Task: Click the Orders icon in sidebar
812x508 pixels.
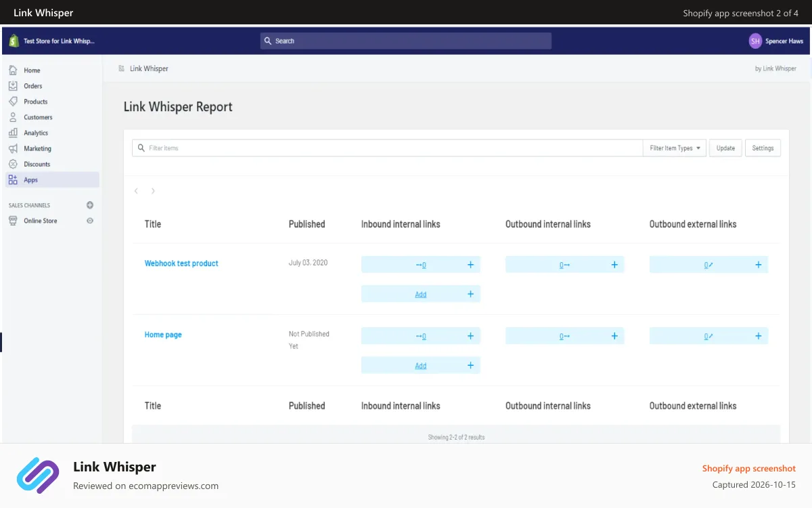Action: click(x=13, y=85)
